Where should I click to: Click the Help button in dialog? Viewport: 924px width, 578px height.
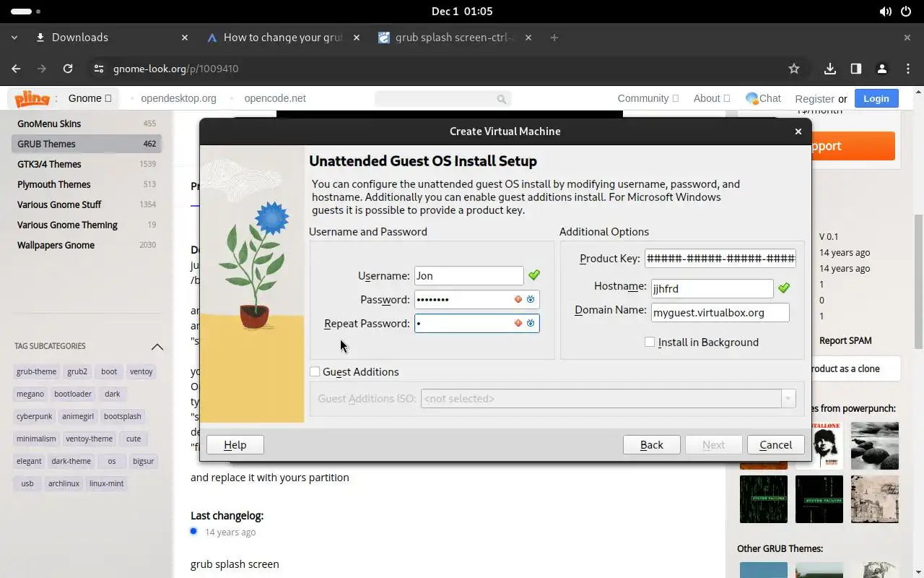(235, 445)
